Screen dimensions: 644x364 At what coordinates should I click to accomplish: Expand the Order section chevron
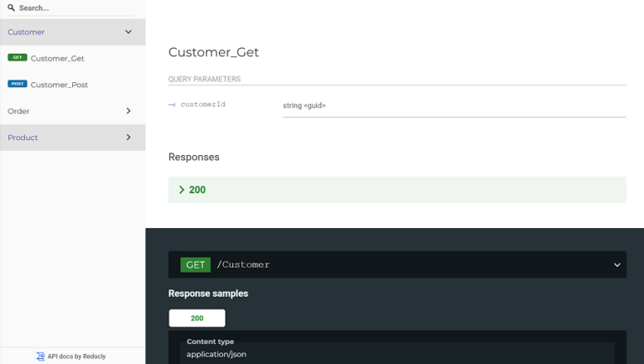[x=128, y=111]
